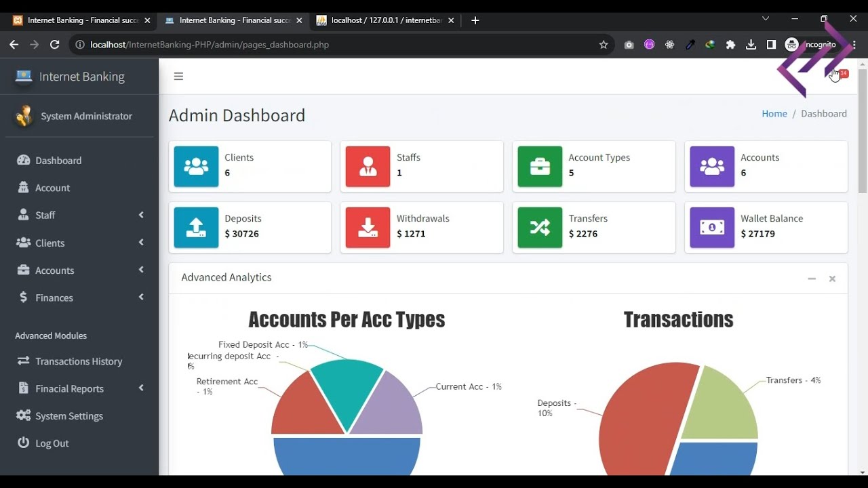The width and height of the screenshot is (868, 488).
Task: Expand the Clients sidebar menu
Action: pyautogui.click(x=80, y=243)
